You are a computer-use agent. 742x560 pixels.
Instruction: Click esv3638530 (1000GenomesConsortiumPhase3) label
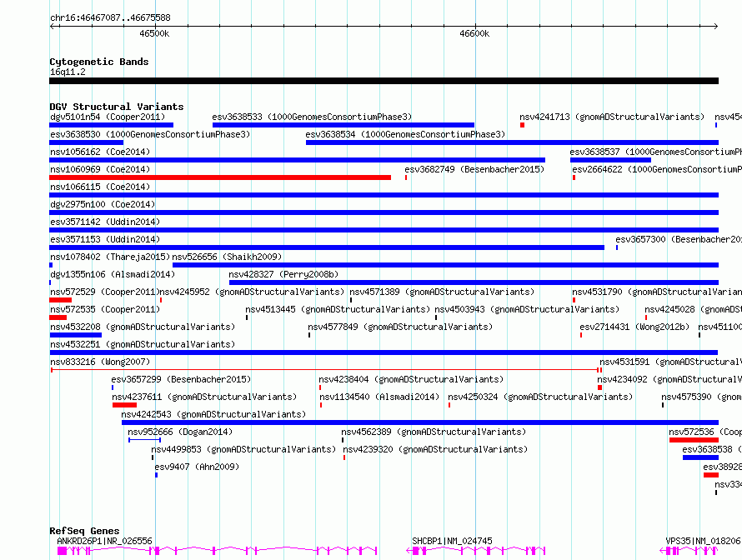point(150,134)
